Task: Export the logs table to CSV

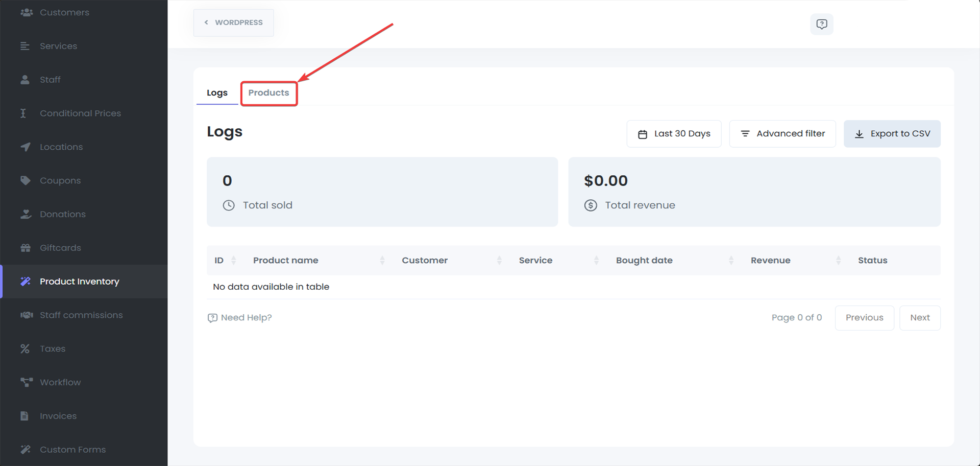Action: 892,133
